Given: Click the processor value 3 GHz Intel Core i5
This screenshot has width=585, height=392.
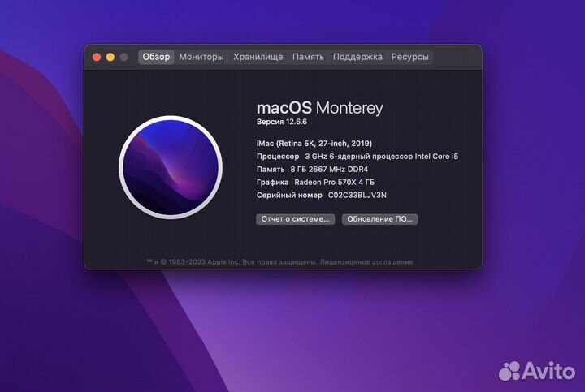Looking at the screenshot, I should coord(381,157).
